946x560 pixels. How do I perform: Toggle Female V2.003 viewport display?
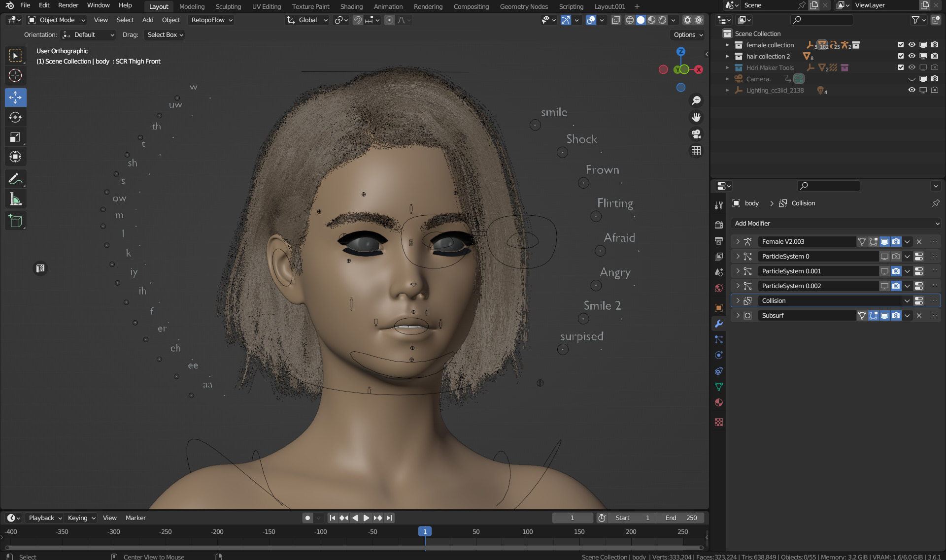(884, 242)
